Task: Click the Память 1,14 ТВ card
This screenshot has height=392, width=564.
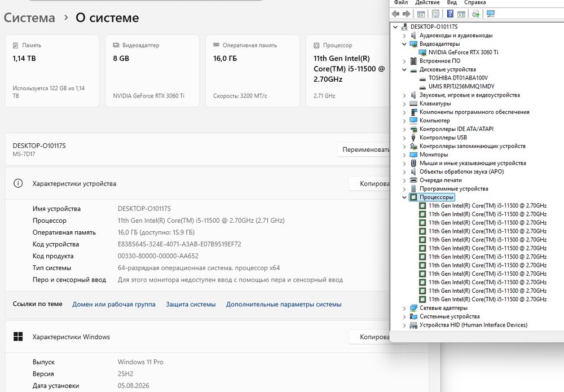Action: pos(52,71)
